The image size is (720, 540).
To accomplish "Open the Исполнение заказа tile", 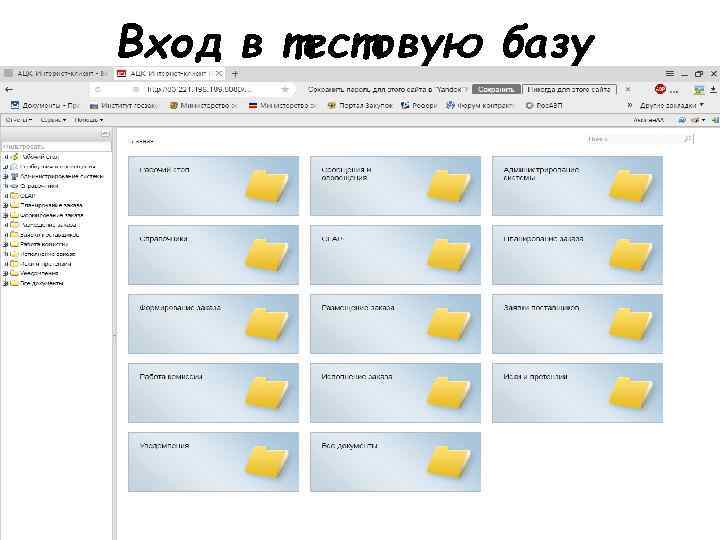I will [x=395, y=393].
